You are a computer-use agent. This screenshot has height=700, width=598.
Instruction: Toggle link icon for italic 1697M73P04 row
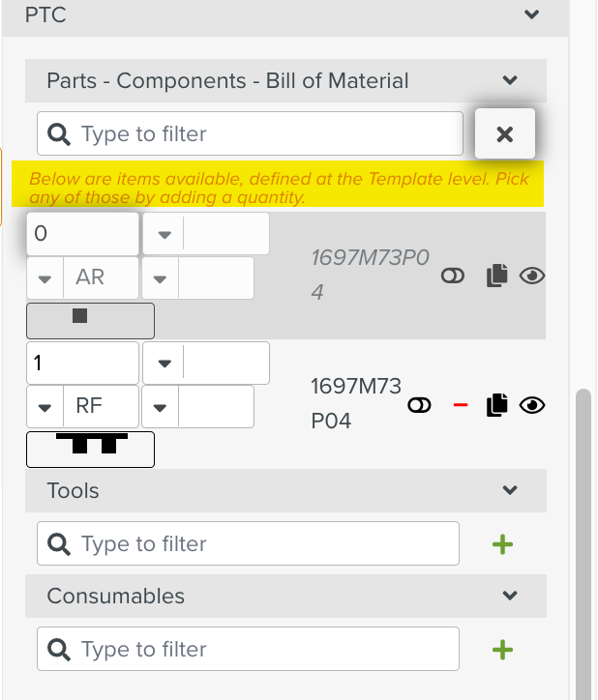point(452,276)
